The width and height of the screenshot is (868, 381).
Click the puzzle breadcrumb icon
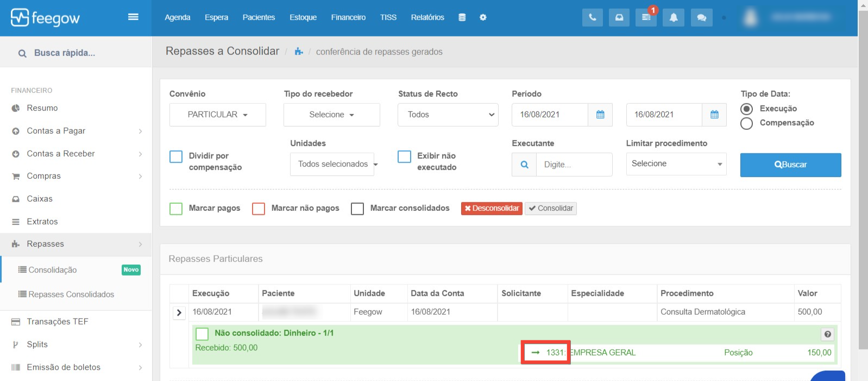[299, 52]
